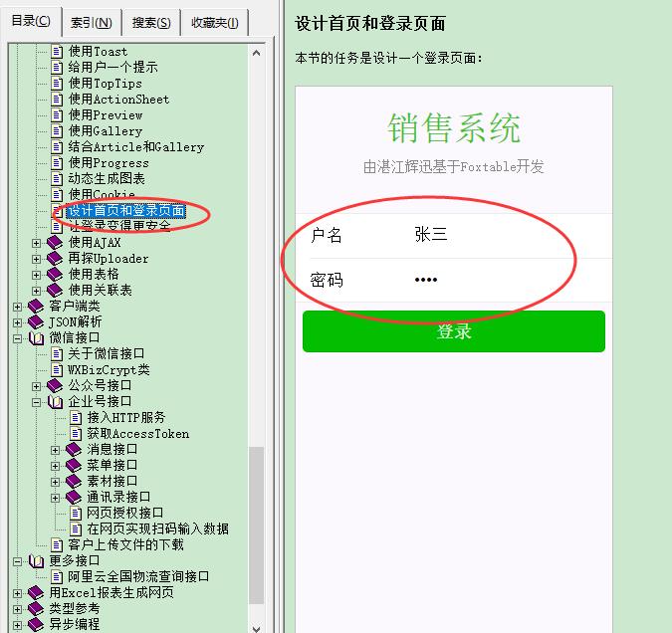Click the book icon beside 公众号接口
Image resolution: width=672 pixels, height=633 pixels.
pos(55,386)
